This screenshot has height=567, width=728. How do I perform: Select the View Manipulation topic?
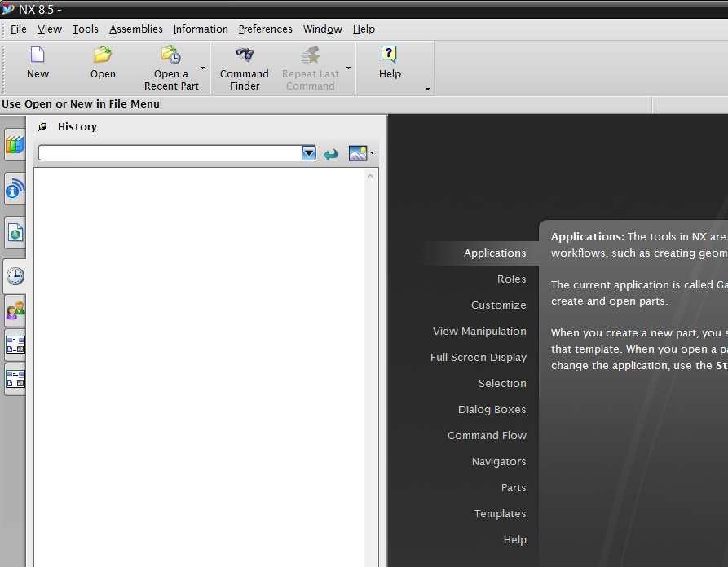(479, 331)
